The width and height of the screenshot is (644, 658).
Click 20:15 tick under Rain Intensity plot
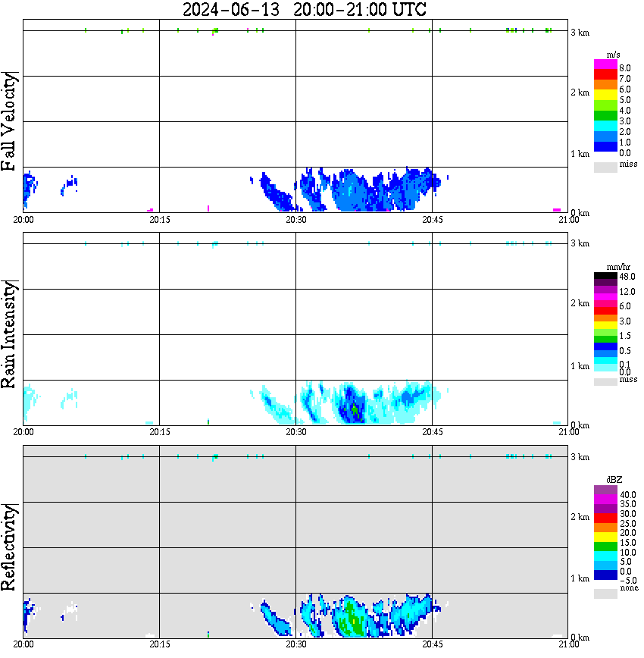160,432
